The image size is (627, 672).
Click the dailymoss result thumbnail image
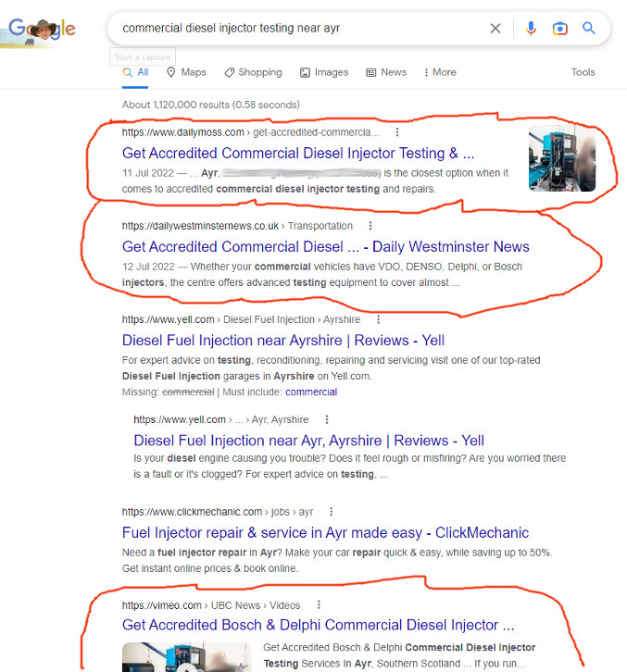562,158
